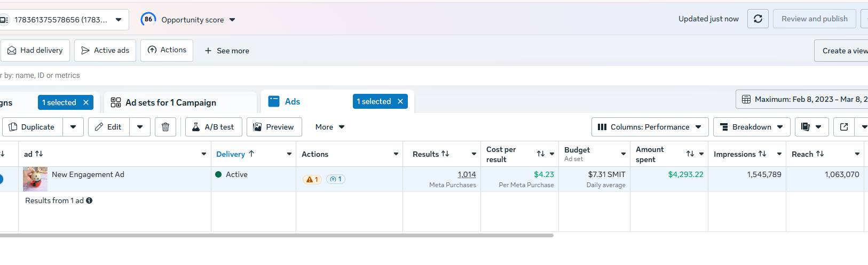Image resolution: width=868 pixels, height=265 pixels.
Task: Open the reports icon dropdown
Action: point(811,127)
